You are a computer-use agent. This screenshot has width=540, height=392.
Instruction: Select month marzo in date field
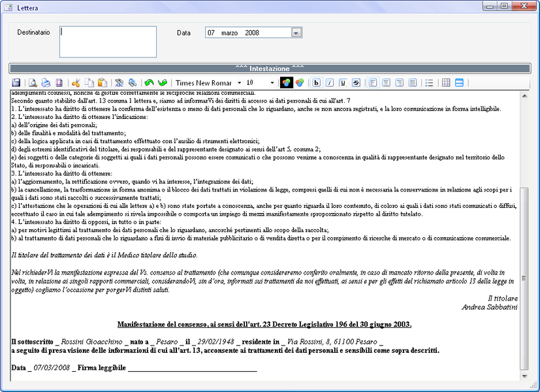pyautogui.click(x=229, y=33)
